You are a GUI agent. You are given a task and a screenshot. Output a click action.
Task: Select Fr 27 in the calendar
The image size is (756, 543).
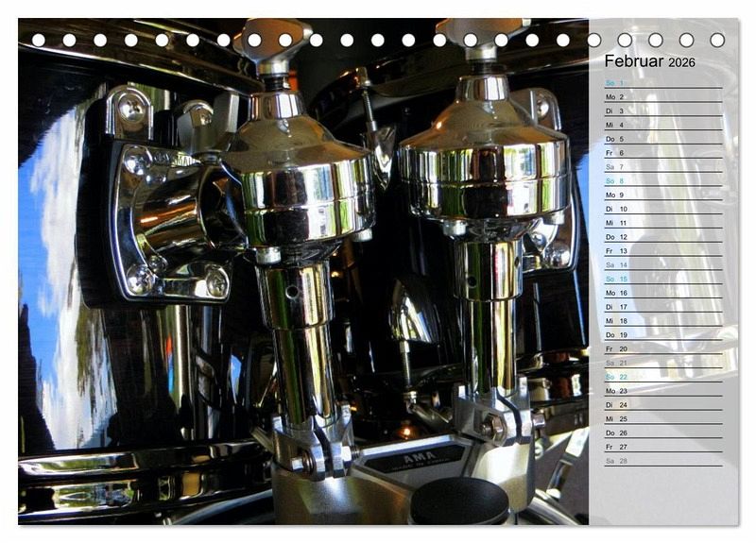615,447
